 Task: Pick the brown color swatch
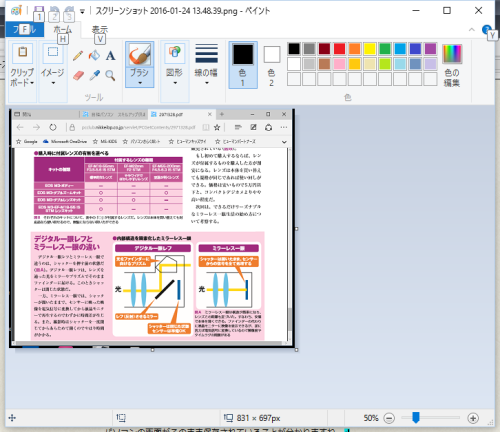(324, 64)
